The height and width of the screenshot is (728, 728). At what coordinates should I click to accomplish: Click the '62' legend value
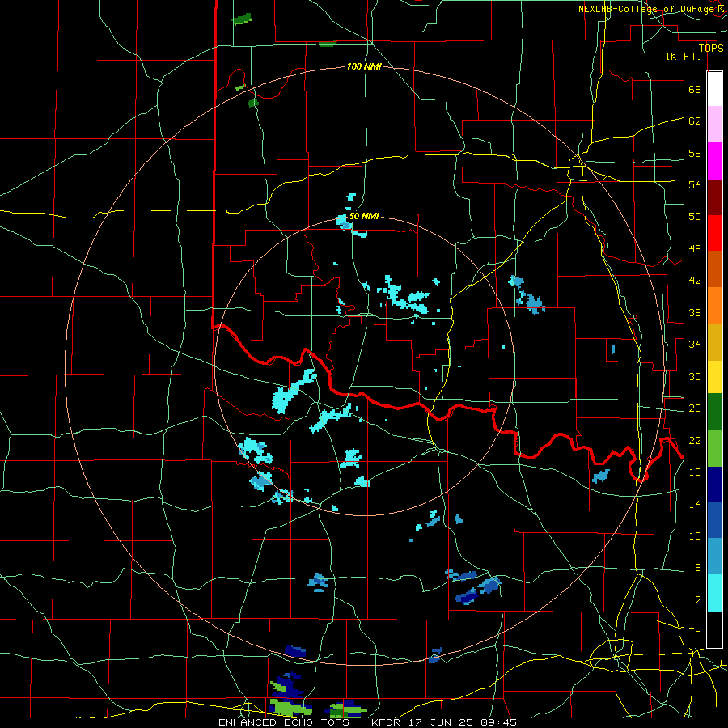pyautogui.click(x=695, y=121)
